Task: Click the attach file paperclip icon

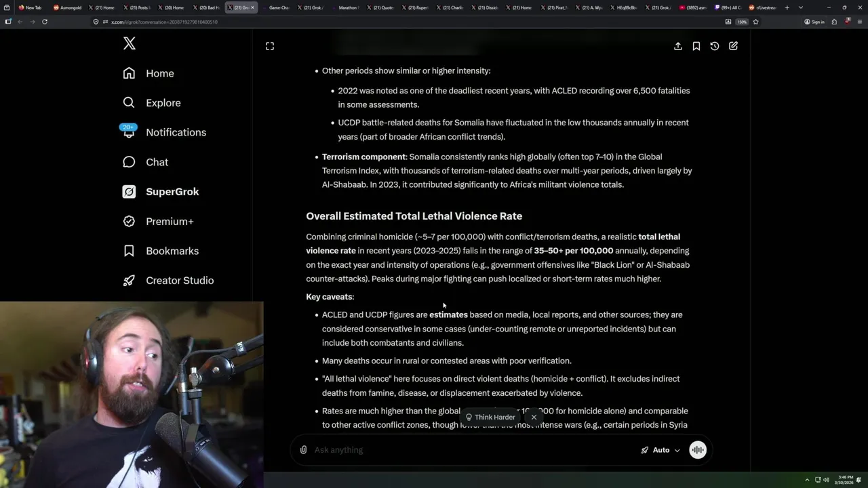Action: [x=303, y=450]
